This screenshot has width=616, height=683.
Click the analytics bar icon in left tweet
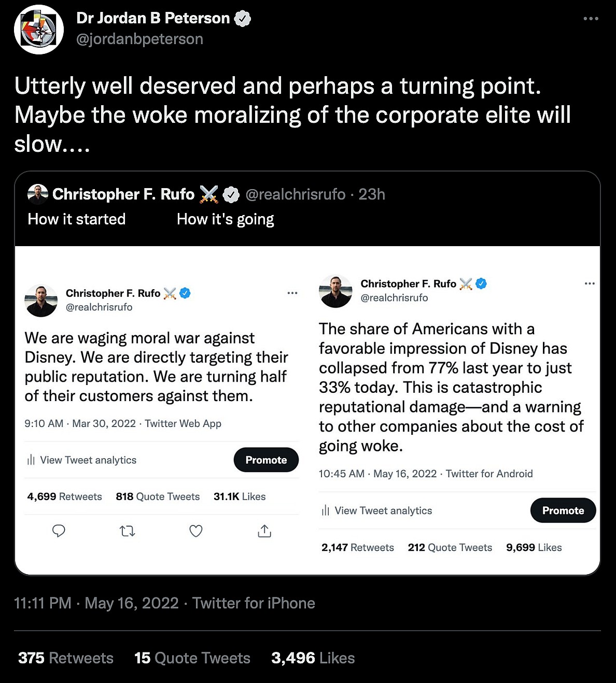31,460
